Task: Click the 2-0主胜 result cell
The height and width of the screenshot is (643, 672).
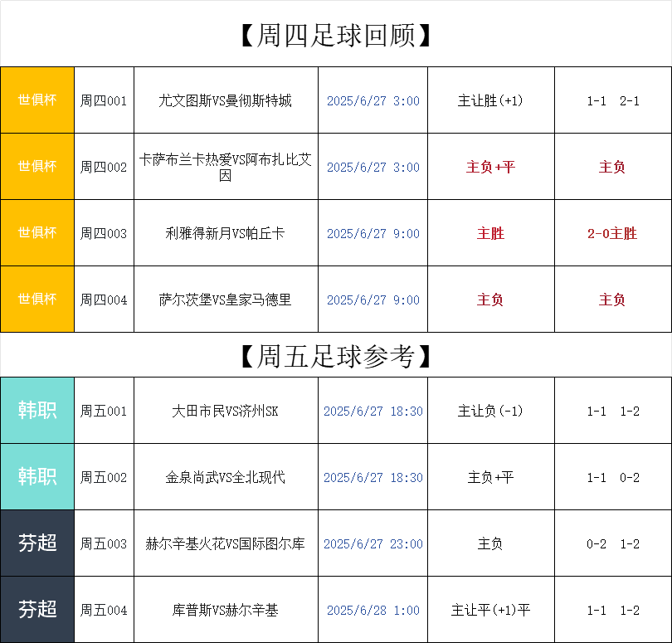Action: pyautogui.click(x=613, y=233)
